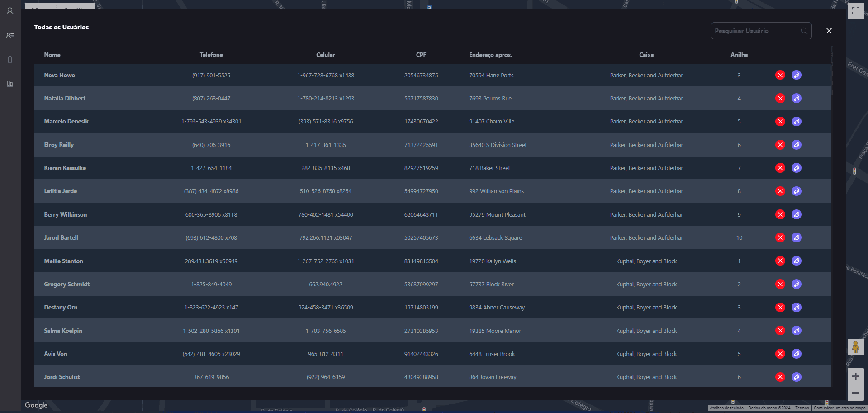This screenshot has height=413, width=868.
Task: Zoom in on the map
Action: pos(855,376)
